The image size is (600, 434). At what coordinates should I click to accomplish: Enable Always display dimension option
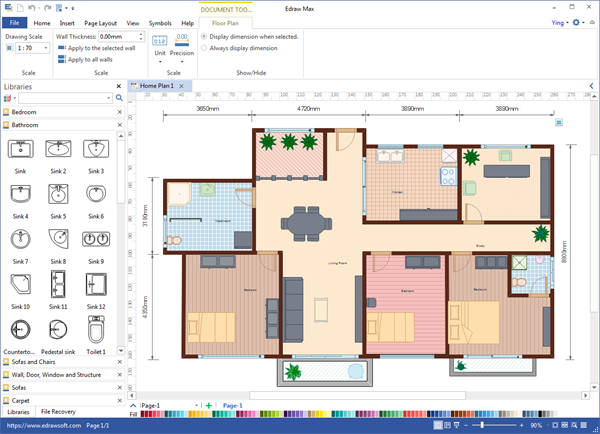point(205,48)
